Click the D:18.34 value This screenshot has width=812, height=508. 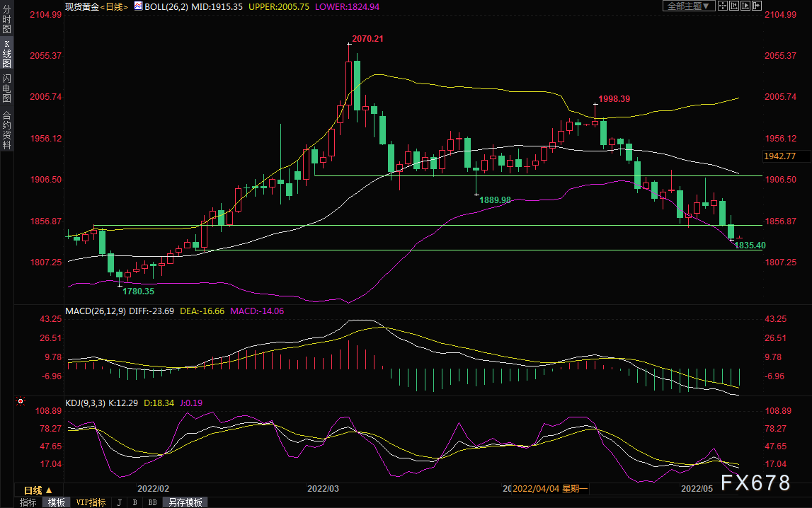point(159,403)
